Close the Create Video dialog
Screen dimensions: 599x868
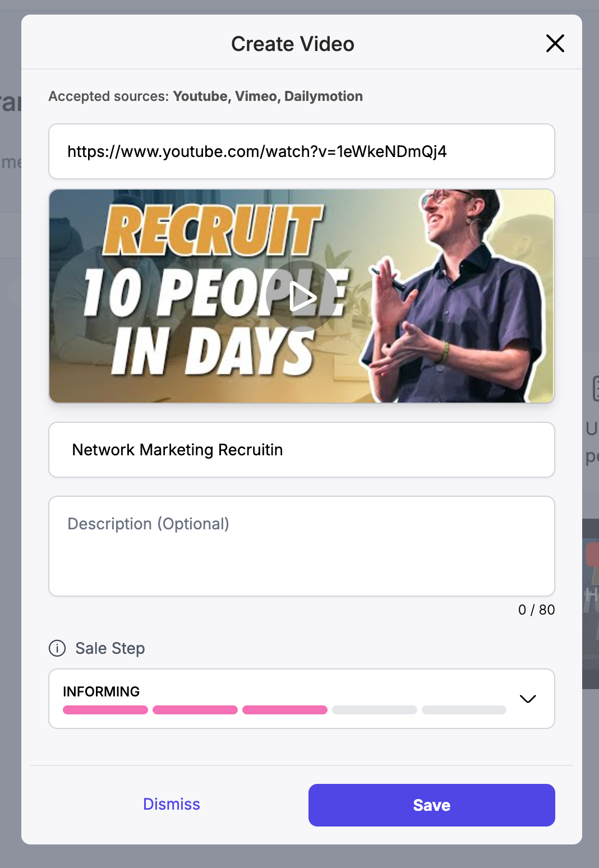555,43
